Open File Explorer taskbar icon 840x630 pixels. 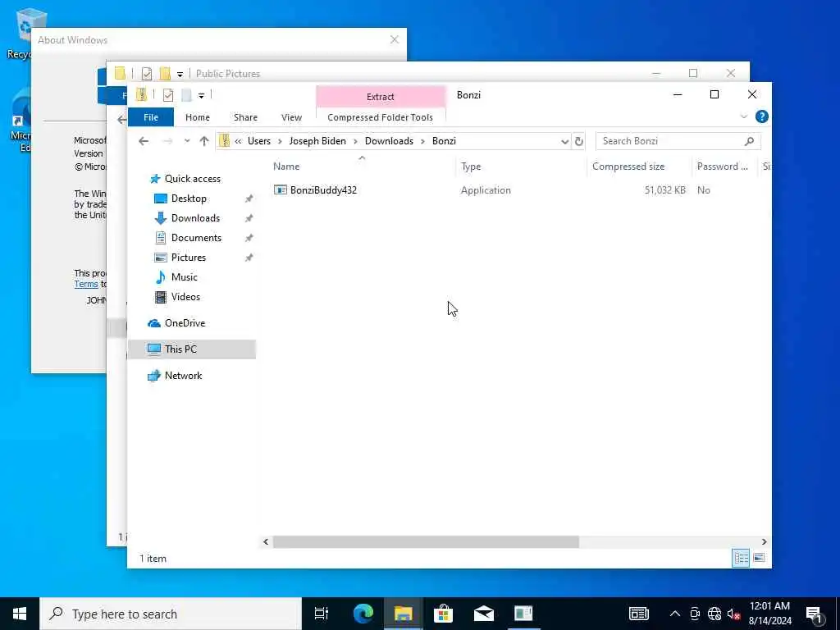point(404,614)
